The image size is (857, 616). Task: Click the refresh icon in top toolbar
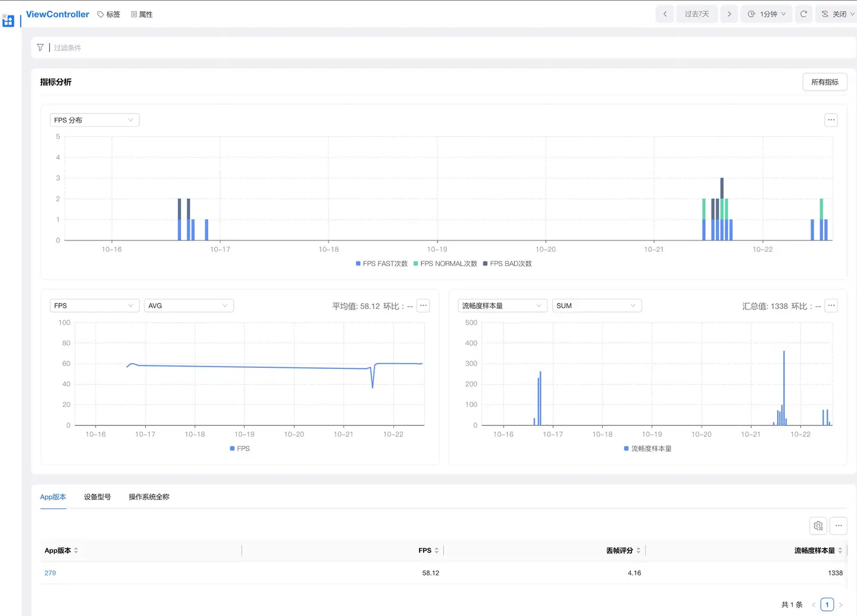click(803, 14)
